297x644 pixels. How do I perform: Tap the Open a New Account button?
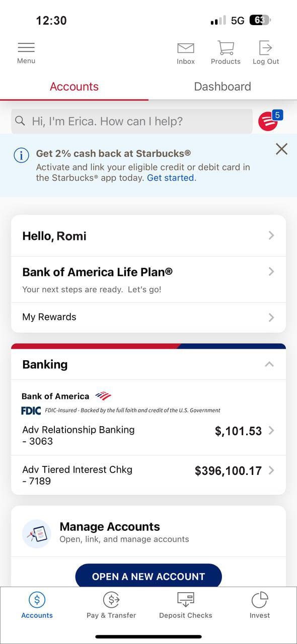(148, 576)
